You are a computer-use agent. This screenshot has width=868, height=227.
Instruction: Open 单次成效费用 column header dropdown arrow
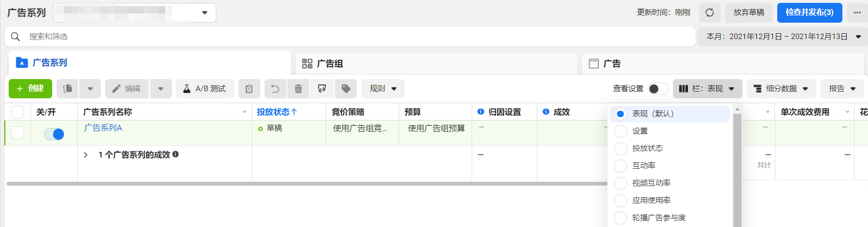pos(847,112)
